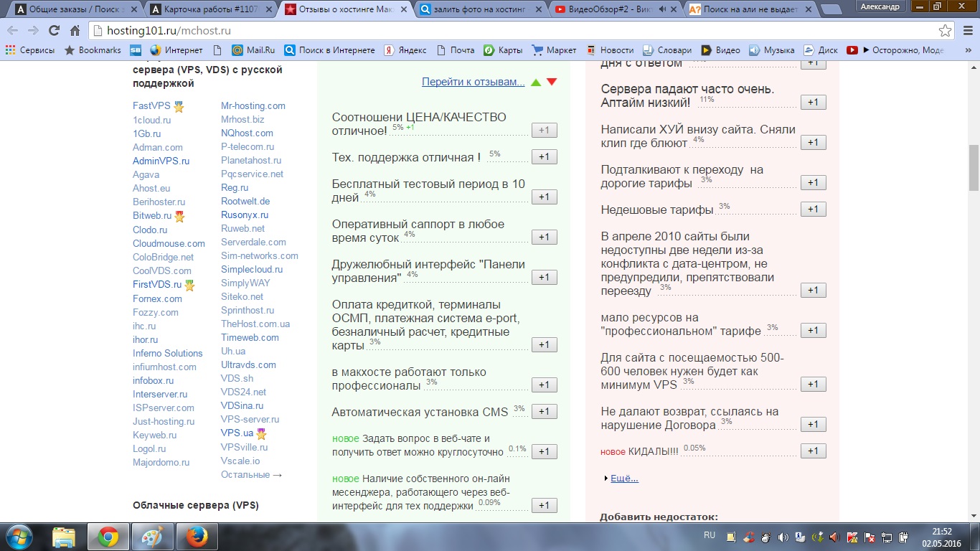Open the FastVPS hosting link
Viewport: 980px width, 551px height.
[x=151, y=105]
